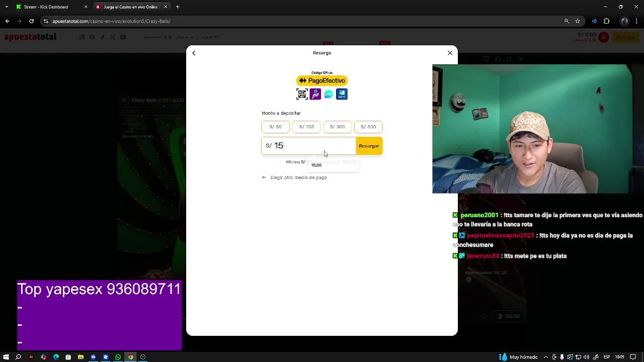Click chat username jeremytc84
This screenshot has width=644, height=362.
coord(483,256)
